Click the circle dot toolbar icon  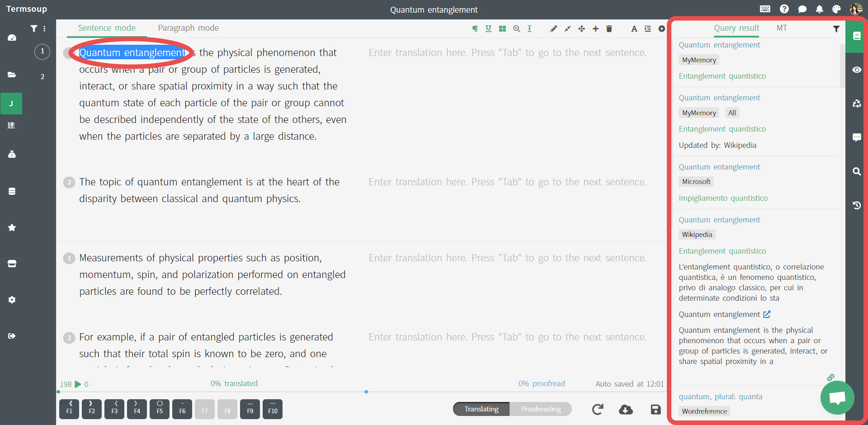661,28
